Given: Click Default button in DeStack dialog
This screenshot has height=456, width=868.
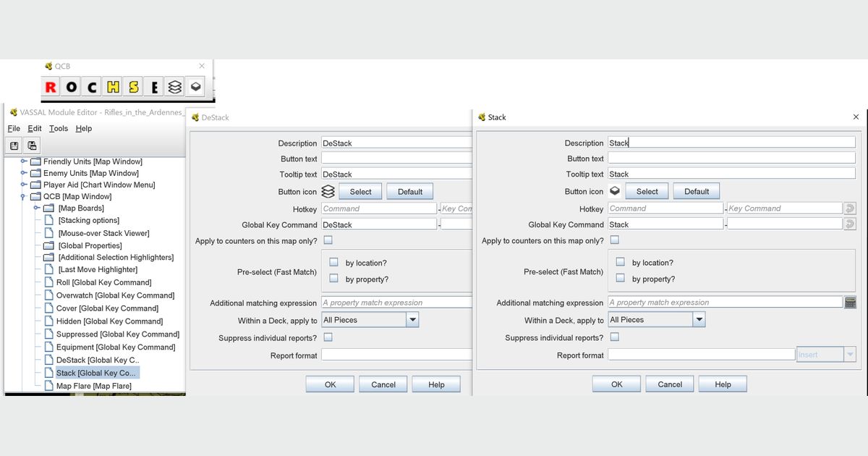Looking at the screenshot, I should (410, 191).
